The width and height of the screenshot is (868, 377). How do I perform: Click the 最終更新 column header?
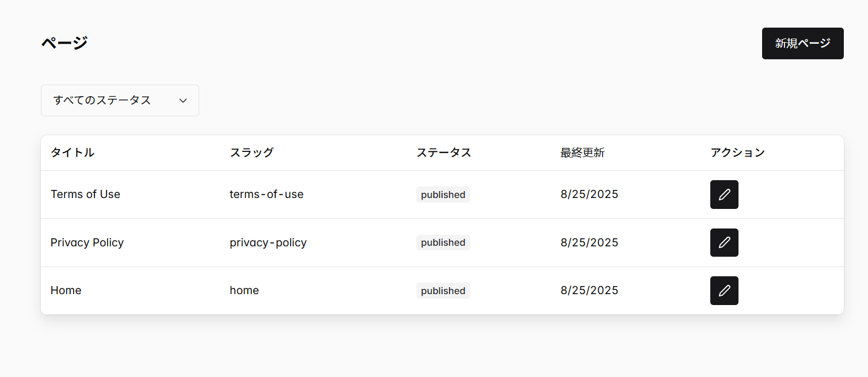(x=582, y=153)
